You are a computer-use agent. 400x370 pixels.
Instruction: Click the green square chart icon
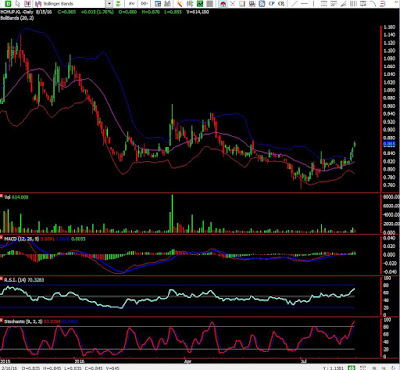tap(200, 4)
